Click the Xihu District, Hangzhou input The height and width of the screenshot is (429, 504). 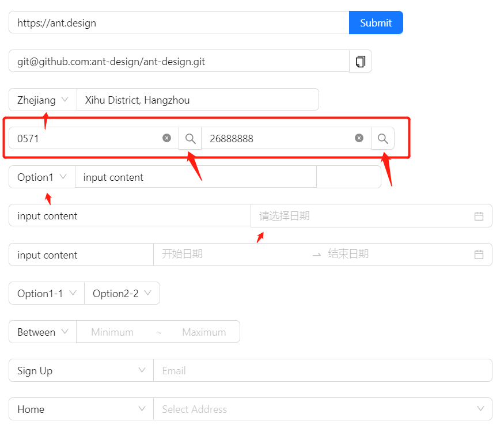point(198,100)
